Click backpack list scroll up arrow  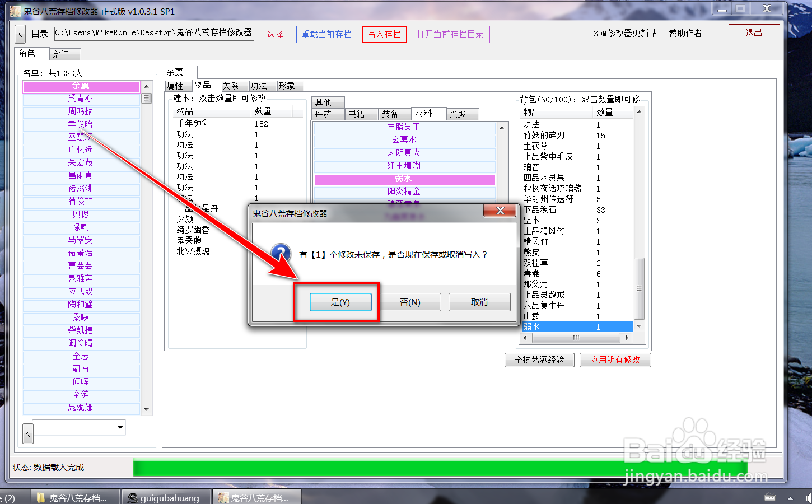tap(639, 111)
